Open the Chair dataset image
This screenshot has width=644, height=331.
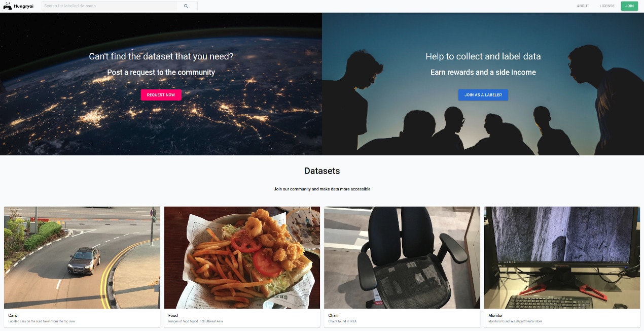pyautogui.click(x=402, y=257)
